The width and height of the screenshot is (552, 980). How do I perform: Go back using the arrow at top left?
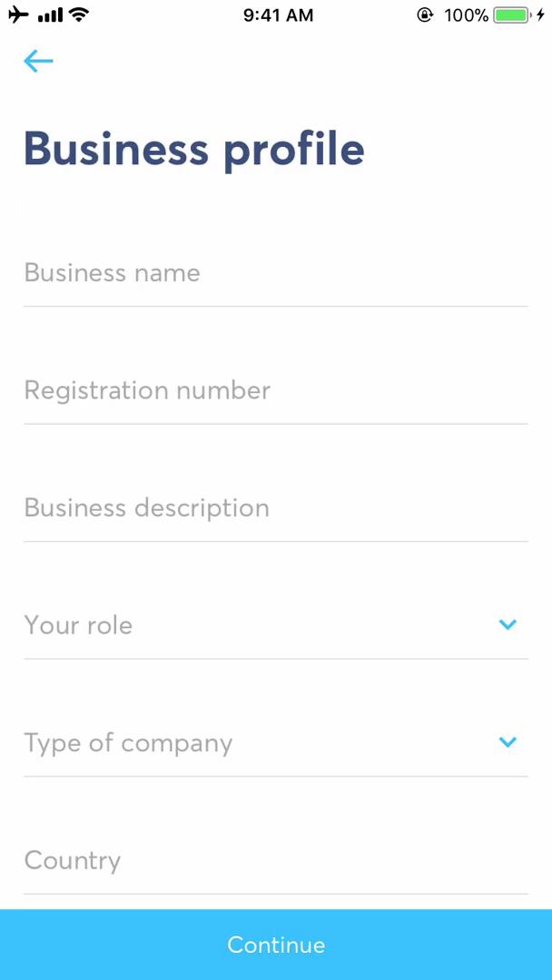37,61
